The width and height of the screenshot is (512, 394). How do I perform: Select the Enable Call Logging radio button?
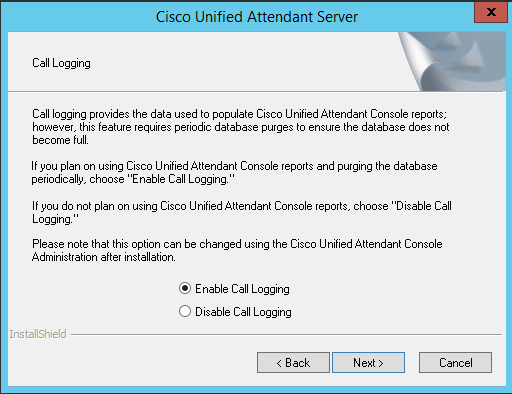185,288
